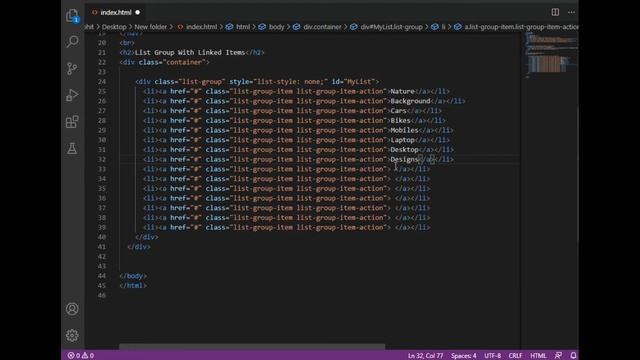640x360 pixels.
Task: Click the closing </html> tag
Action: (x=133, y=286)
